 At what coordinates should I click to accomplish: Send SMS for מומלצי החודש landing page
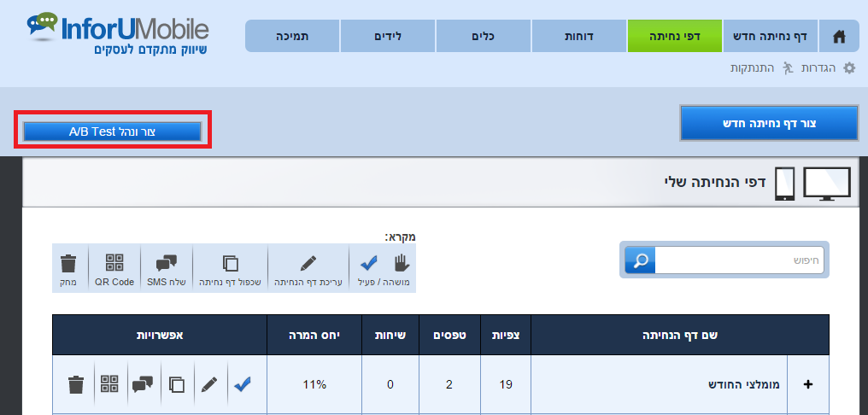point(143,384)
